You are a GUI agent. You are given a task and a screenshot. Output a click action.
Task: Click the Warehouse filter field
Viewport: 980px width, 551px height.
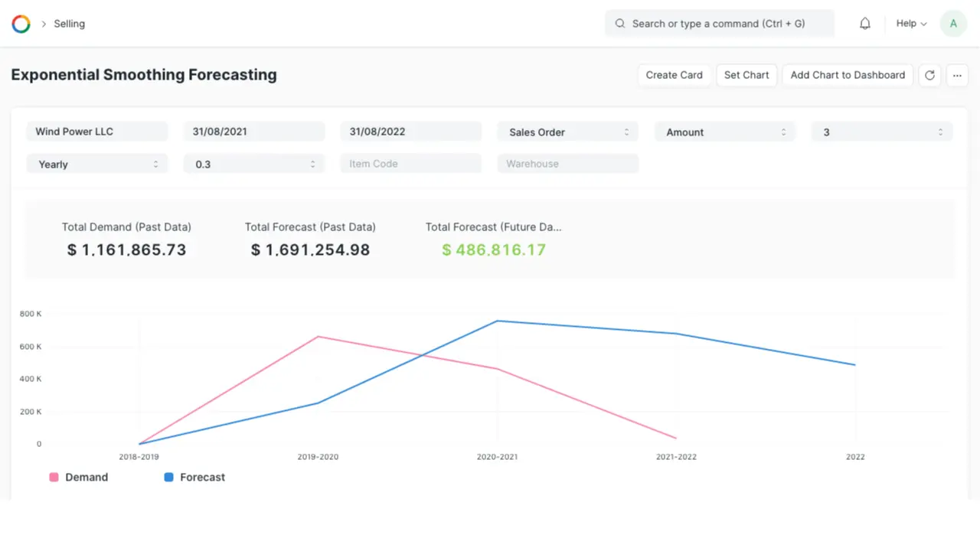tap(567, 164)
